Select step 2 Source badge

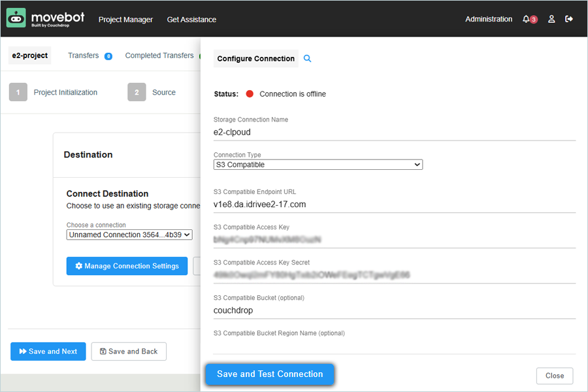[x=137, y=93]
